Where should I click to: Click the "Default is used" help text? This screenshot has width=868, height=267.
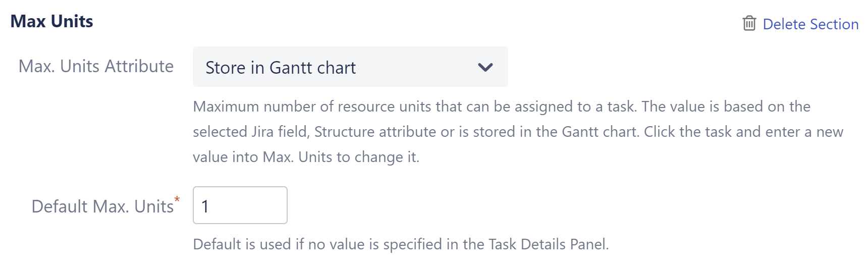point(401,244)
